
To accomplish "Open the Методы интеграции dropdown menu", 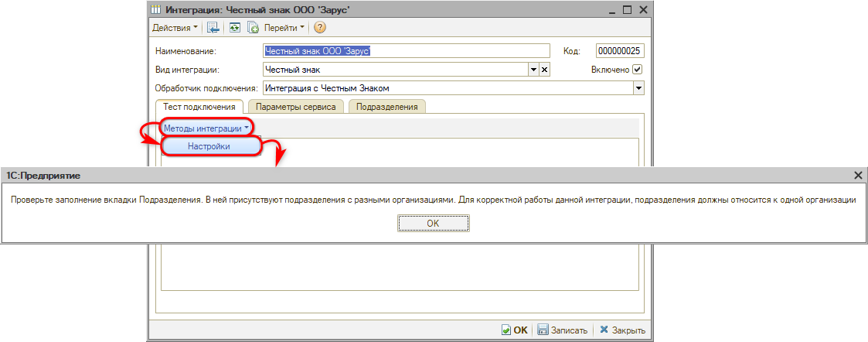I will [206, 128].
